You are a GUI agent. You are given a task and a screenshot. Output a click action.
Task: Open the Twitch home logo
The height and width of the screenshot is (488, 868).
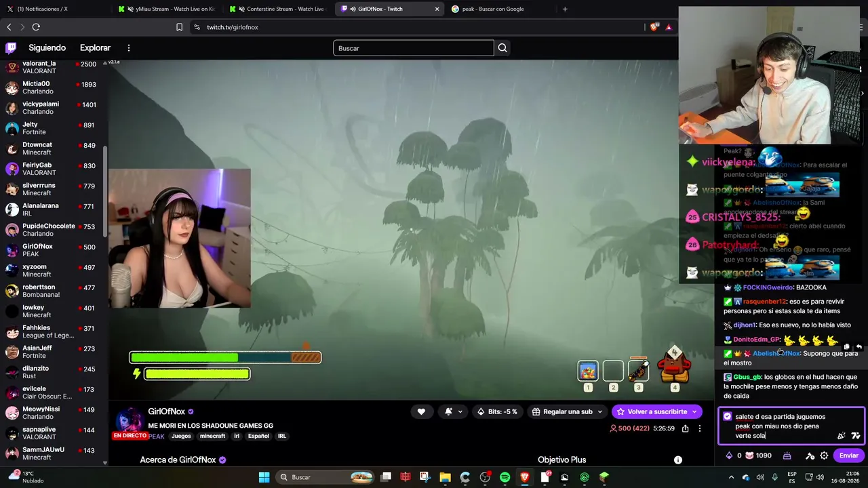[x=11, y=47]
